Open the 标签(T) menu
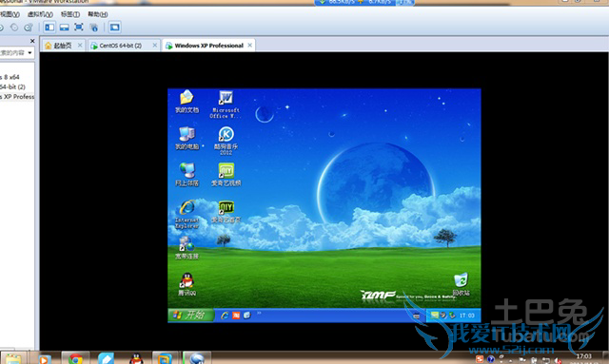The height and width of the screenshot is (364, 609). 69,14
